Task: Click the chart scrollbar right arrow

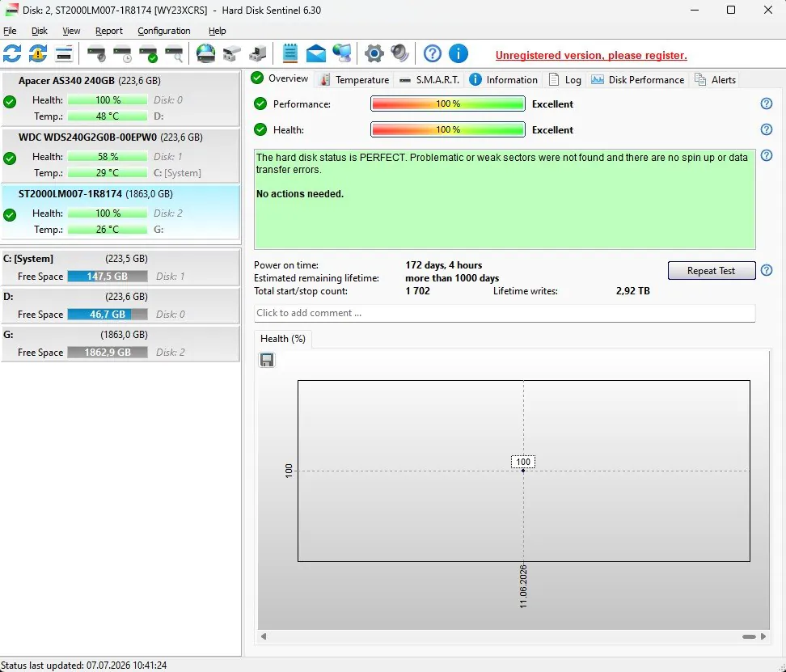Action: 763,636
